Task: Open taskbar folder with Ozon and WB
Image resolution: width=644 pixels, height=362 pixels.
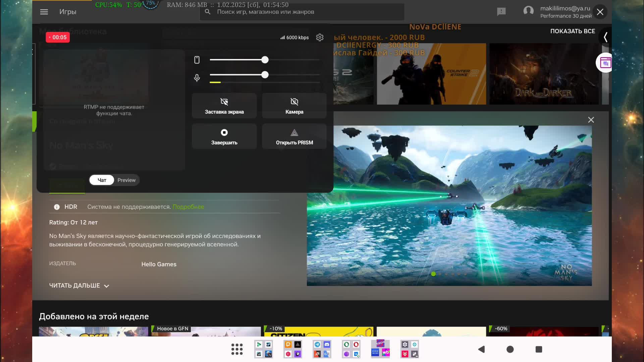Action: [380, 349]
